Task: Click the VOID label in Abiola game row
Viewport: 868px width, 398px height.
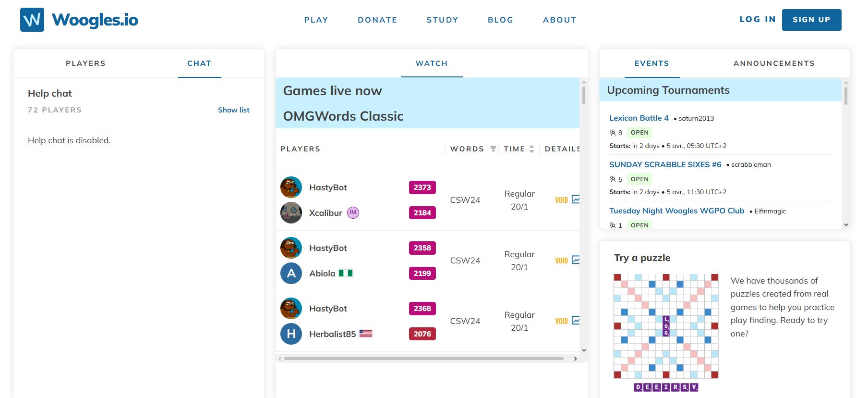Action: click(561, 261)
